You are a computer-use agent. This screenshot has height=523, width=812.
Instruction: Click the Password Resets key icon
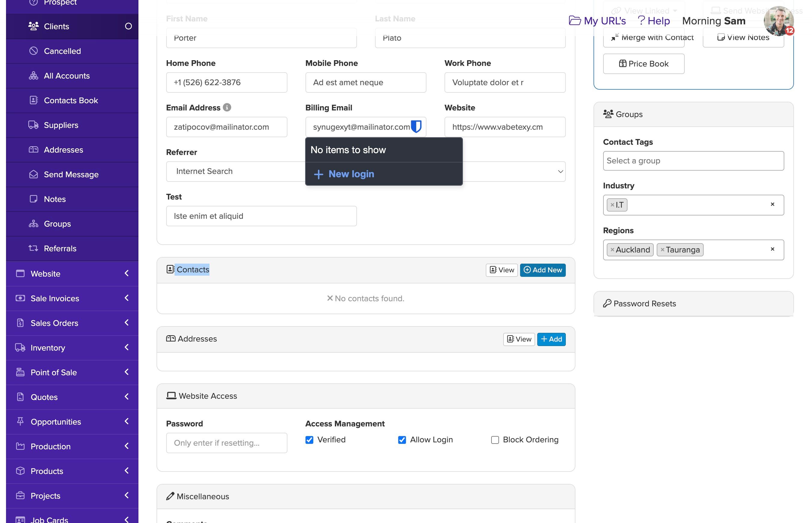point(607,303)
